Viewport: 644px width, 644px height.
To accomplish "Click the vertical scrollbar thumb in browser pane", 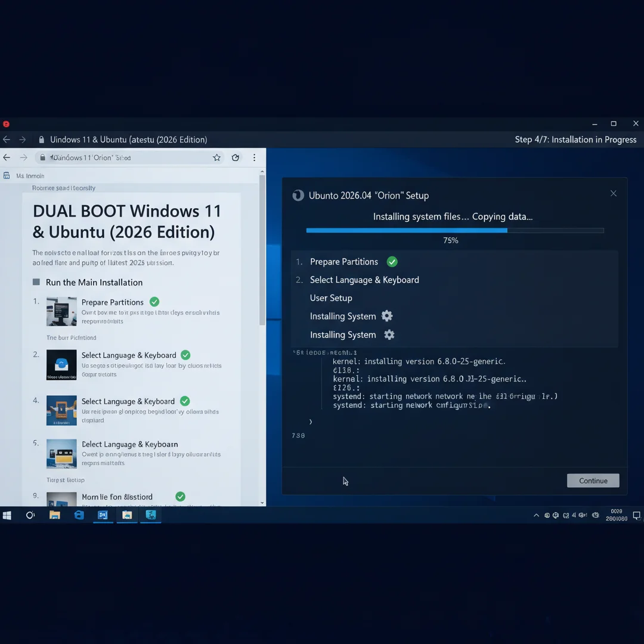I will tap(262, 250).
